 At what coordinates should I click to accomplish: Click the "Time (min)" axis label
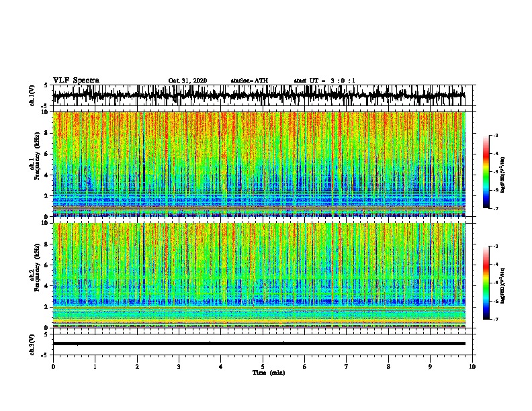[x=269, y=373]
